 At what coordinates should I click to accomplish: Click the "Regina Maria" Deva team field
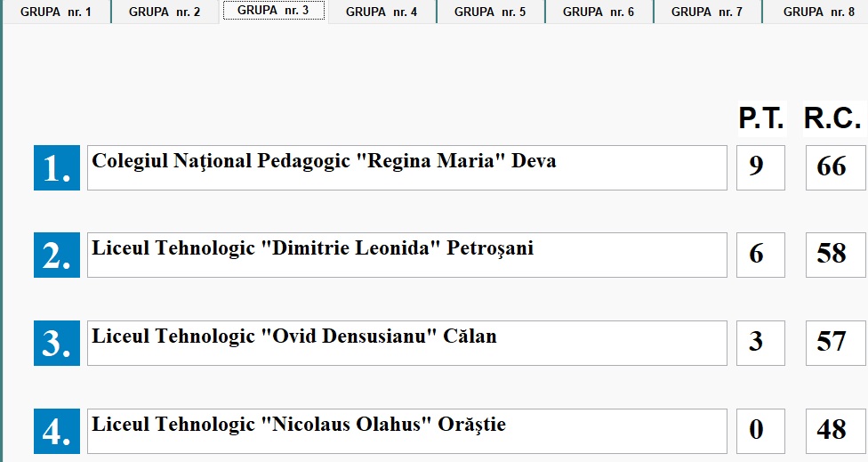click(406, 167)
